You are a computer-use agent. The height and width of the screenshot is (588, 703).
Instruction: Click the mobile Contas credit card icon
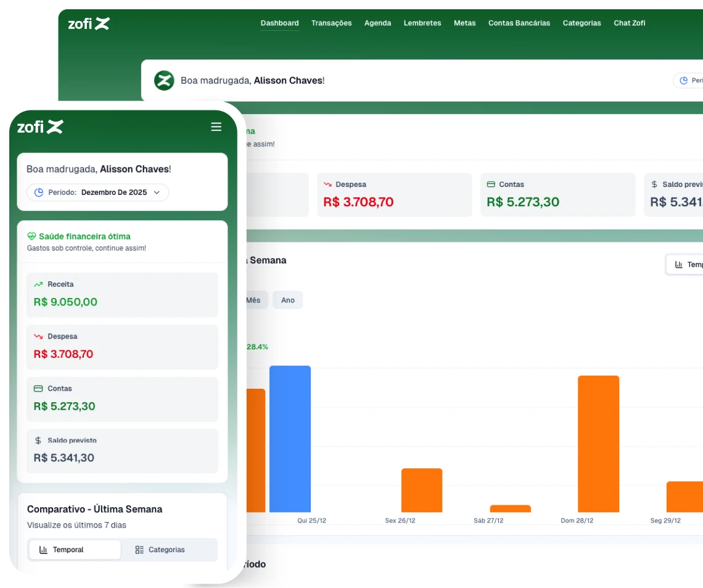click(38, 389)
